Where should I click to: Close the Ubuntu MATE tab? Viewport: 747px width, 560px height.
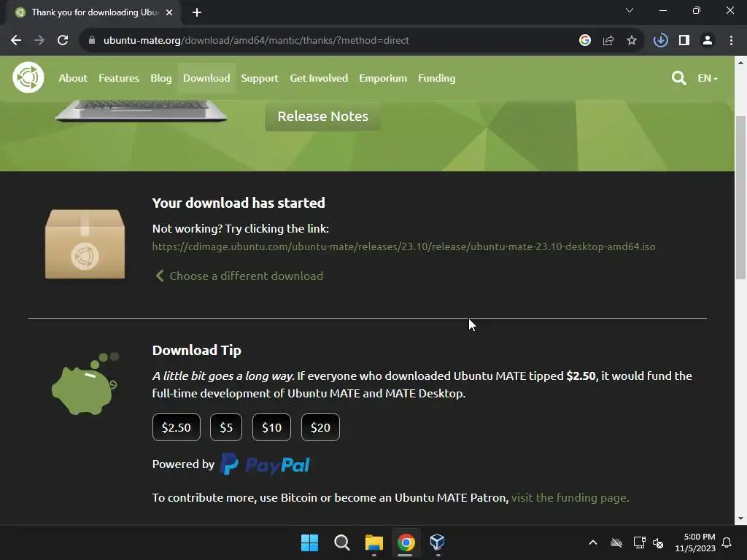[169, 12]
